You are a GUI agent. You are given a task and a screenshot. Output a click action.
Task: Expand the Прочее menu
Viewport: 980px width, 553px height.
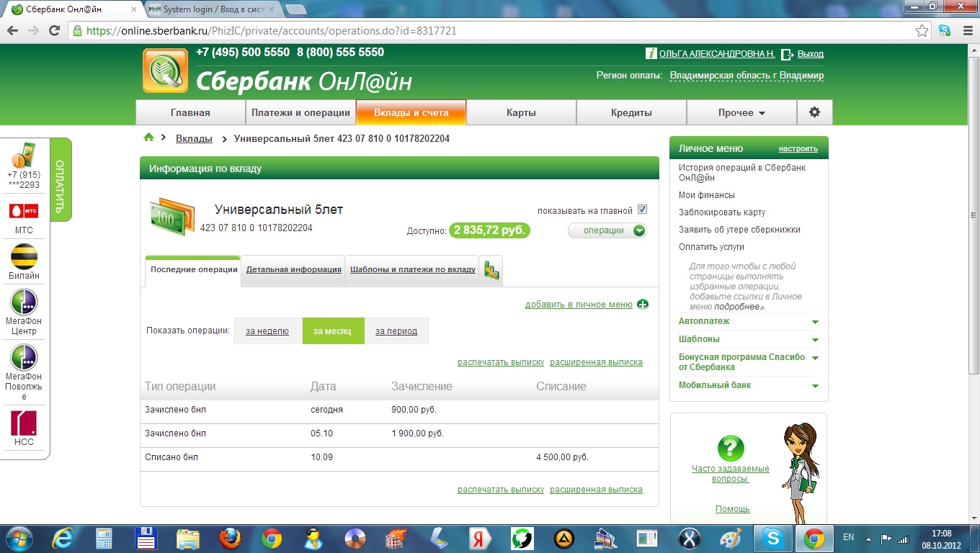[x=741, y=112]
